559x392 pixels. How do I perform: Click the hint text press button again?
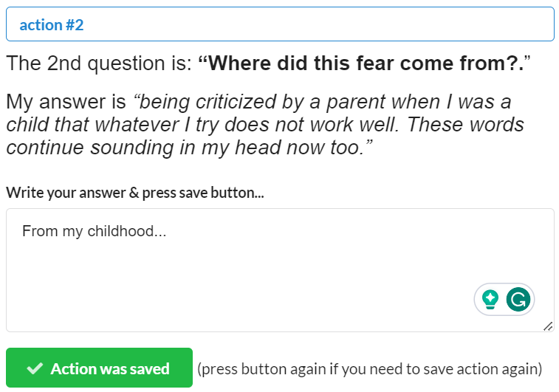[x=370, y=369]
